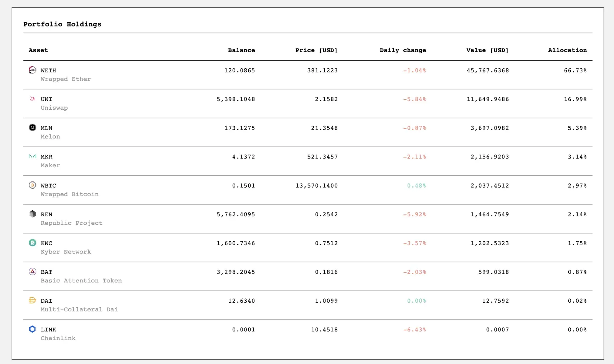Viewport: 614px width, 364px height.
Task: Click the Wrapped Ether name
Action: click(66, 79)
